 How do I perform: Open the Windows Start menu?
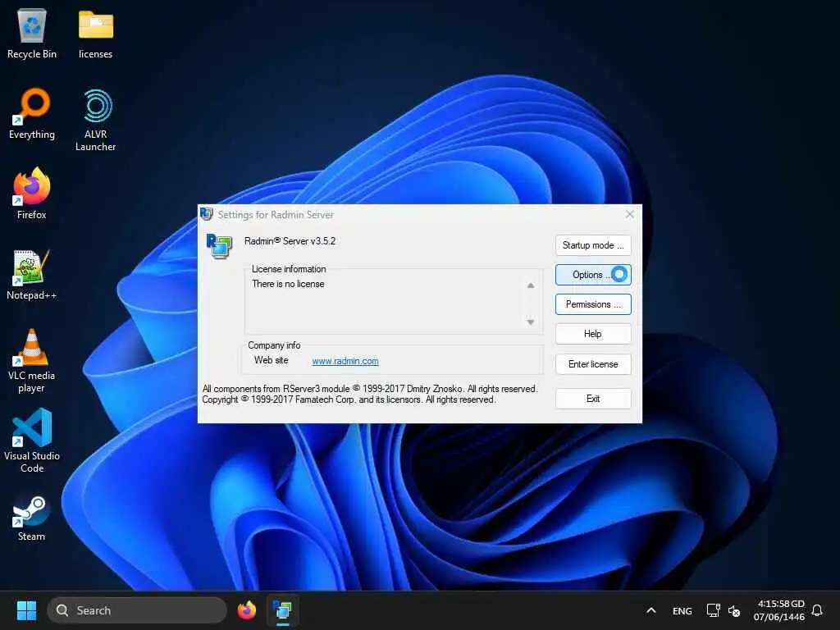pyautogui.click(x=26, y=610)
